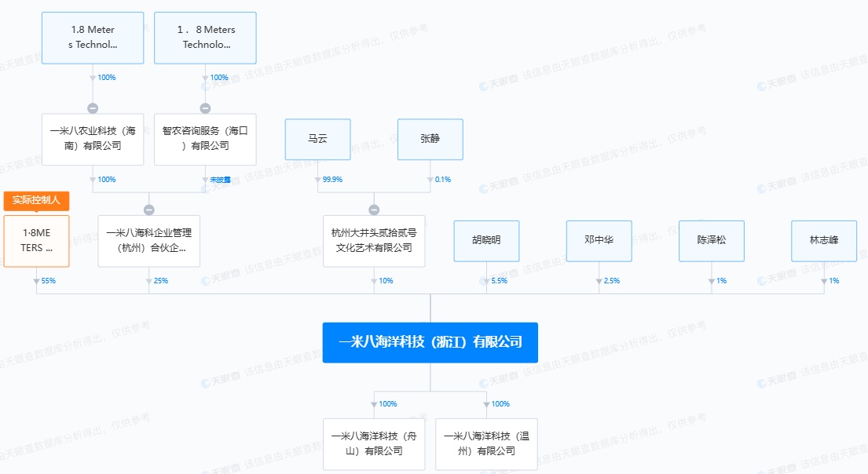Select 一米八海科企业管理（杭州）合伙企... node
Image resolution: width=868 pixels, height=474 pixels.
click(149, 241)
